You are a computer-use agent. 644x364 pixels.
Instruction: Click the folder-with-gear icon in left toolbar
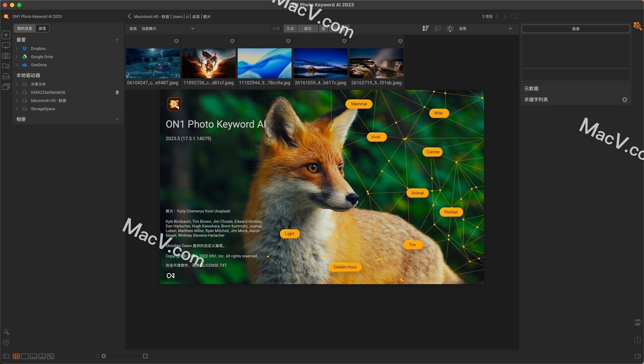6,66
